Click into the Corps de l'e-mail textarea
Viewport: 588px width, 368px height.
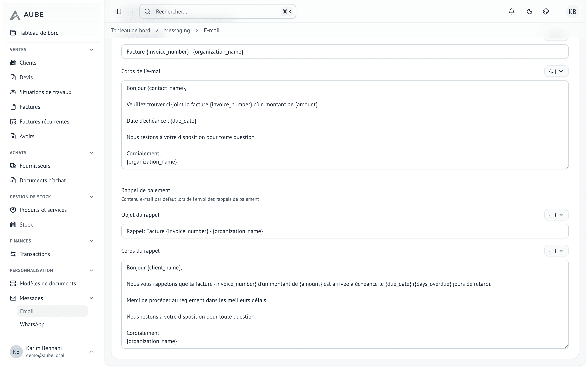345,125
